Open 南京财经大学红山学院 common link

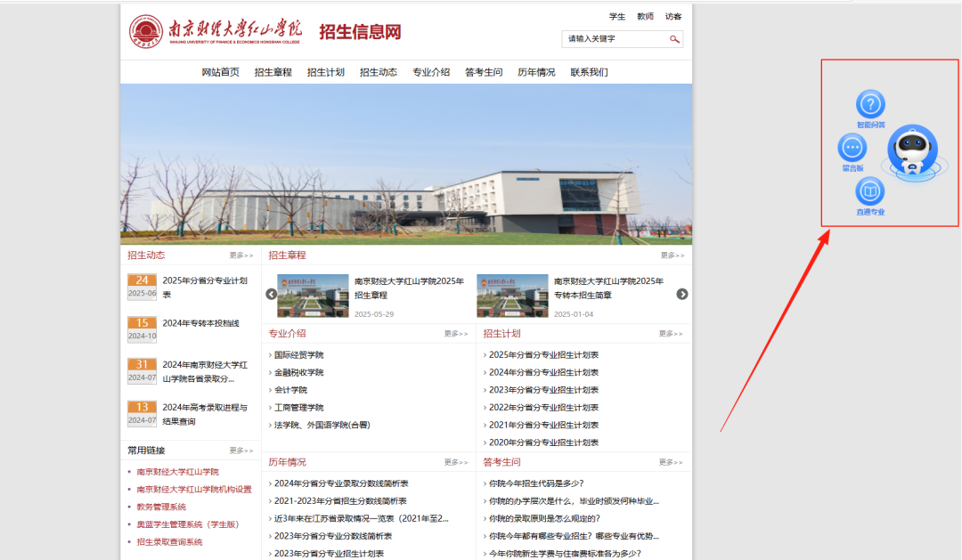178,472
